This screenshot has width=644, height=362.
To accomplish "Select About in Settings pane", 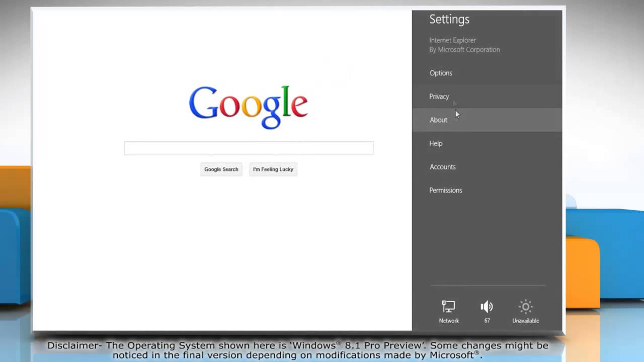I will [487, 120].
